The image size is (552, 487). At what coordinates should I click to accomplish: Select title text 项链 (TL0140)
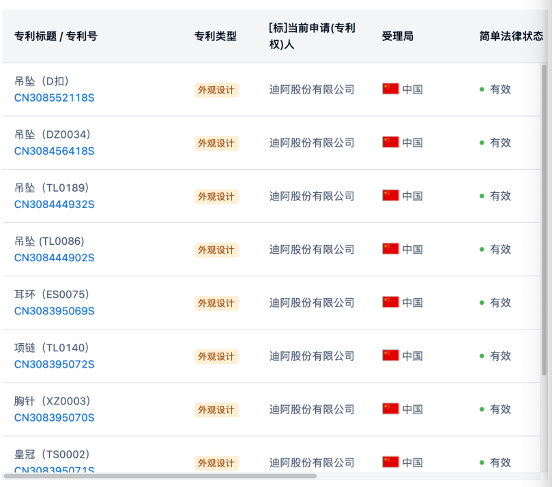point(51,348)
